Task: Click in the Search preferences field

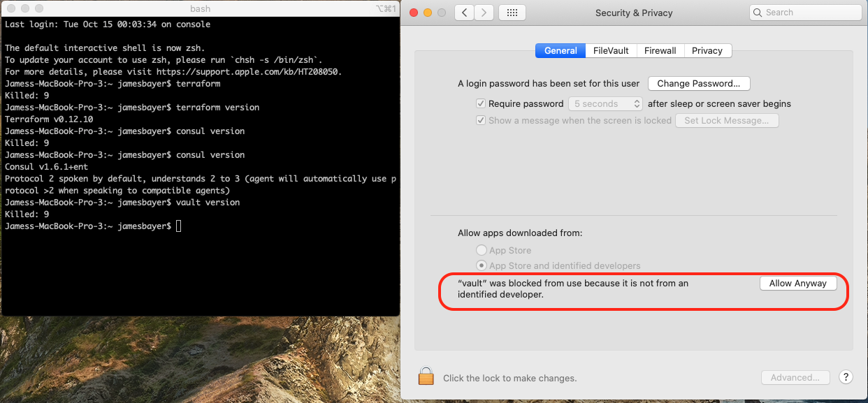Action: tap(805, 13)
